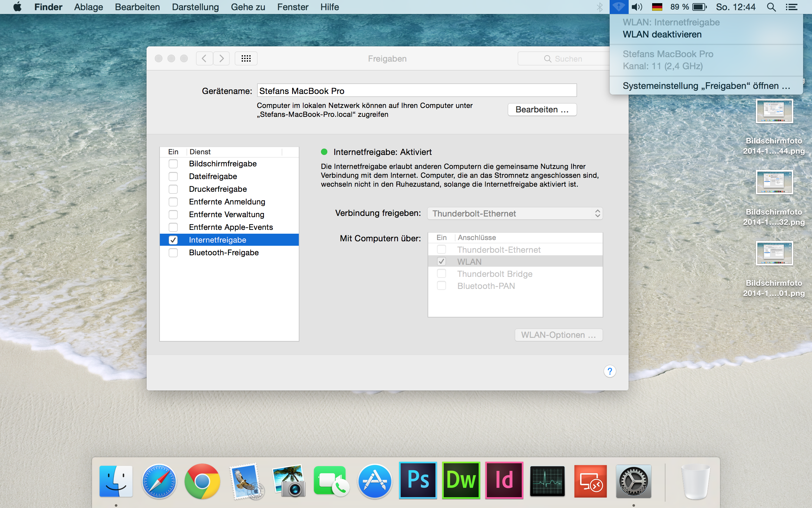Image resolution: width=812 pixels, height=508 pixels.
Task: Click the Thunderbolt Bridge row label
Action: [494, 274]
